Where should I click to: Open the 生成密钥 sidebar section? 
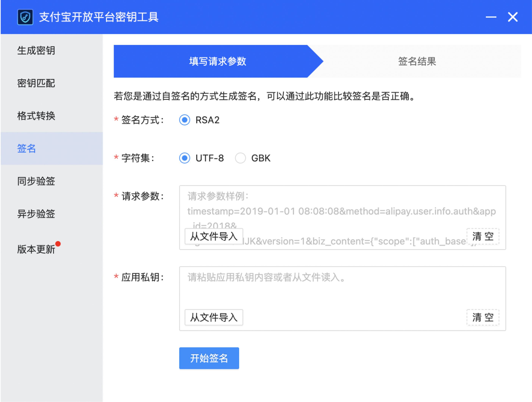pyautogui.click(x=52, y=51)
